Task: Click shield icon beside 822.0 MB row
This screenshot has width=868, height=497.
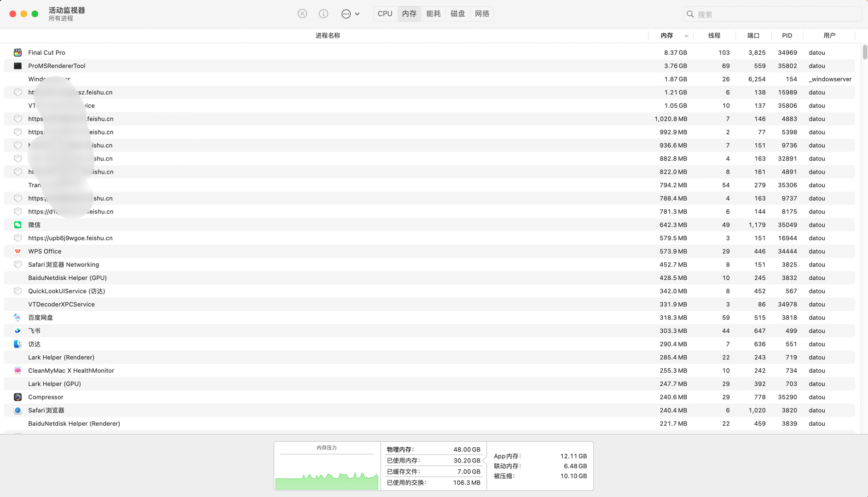Action: tap(17, 172)
